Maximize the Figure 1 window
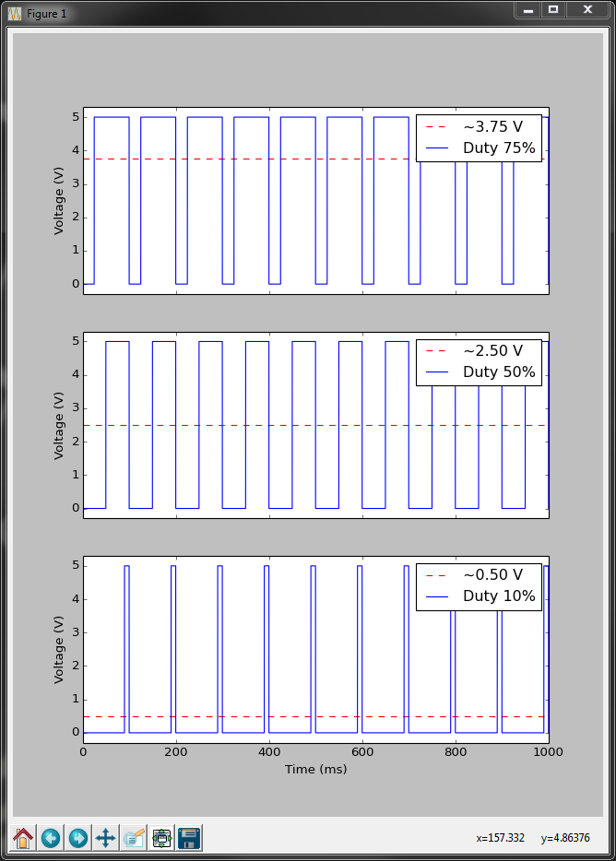The width and height of the screenshot is (616, 861). point(553,10)
